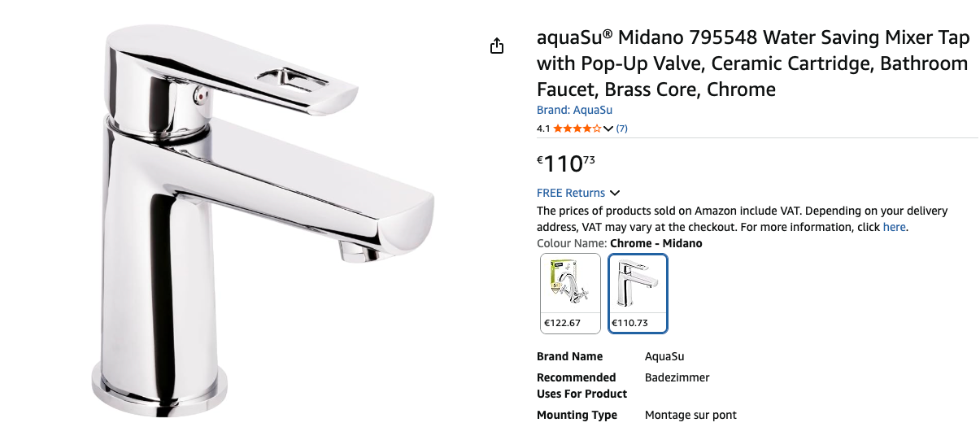Open the 7 customer reviews link
This screenshot has height=427, width=980.
622,129
